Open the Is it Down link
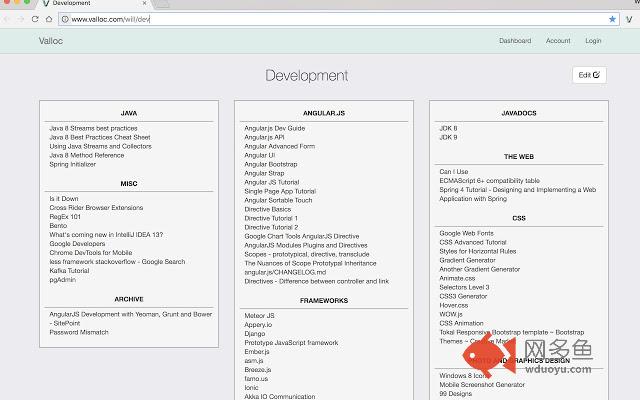The height and width of the screenshot is (400, 640). (64, 198)
